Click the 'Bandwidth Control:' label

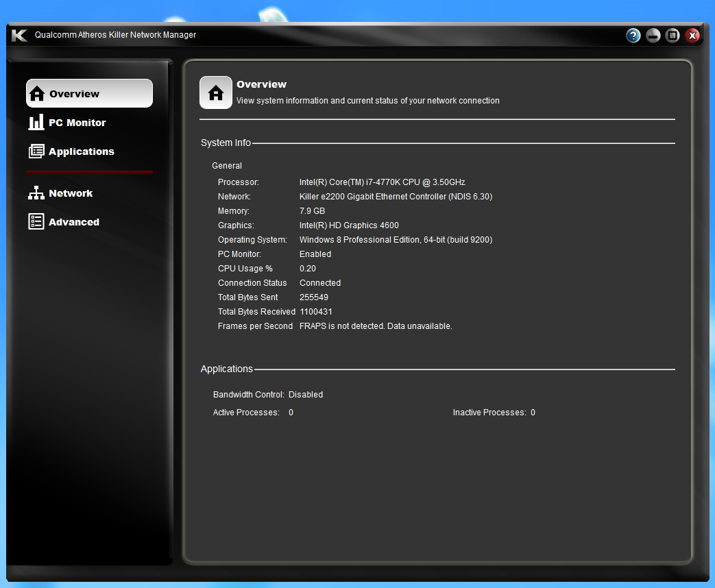click(249, 395)
